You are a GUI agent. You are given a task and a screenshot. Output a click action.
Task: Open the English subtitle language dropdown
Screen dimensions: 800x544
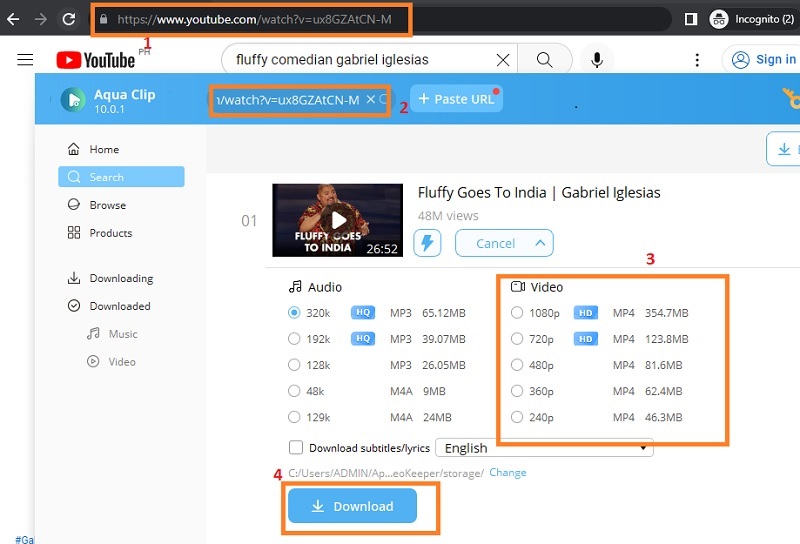544,448
